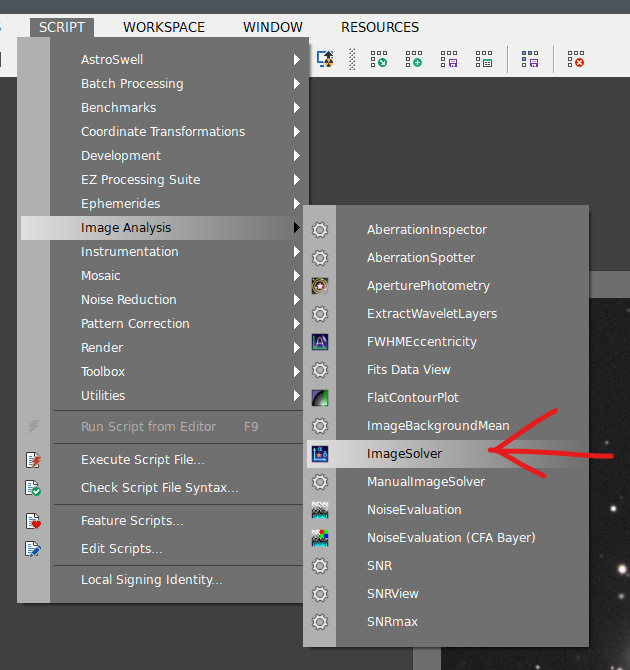Select Local Signing Identity entry
The width and height of the screenshot is (630, 670).
152,580
